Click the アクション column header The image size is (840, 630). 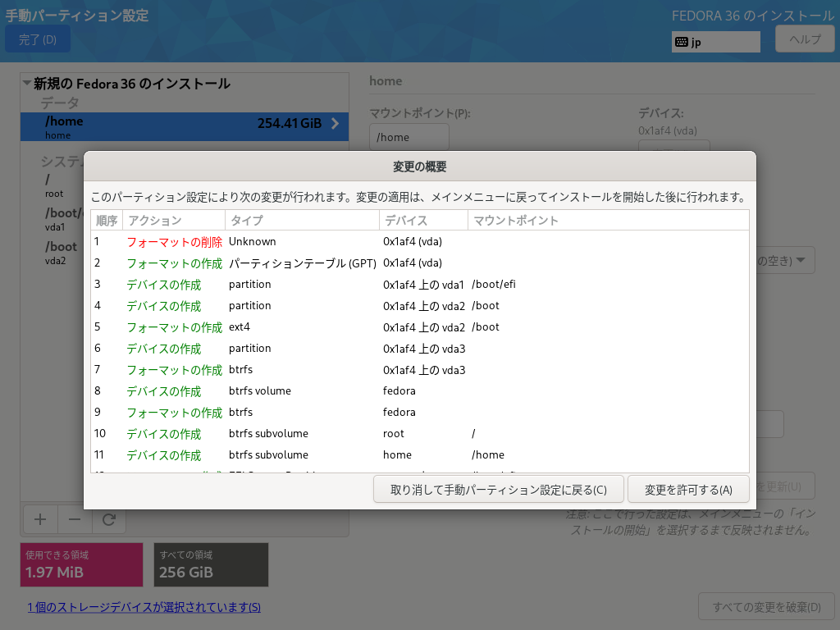(x=174, y=220)
